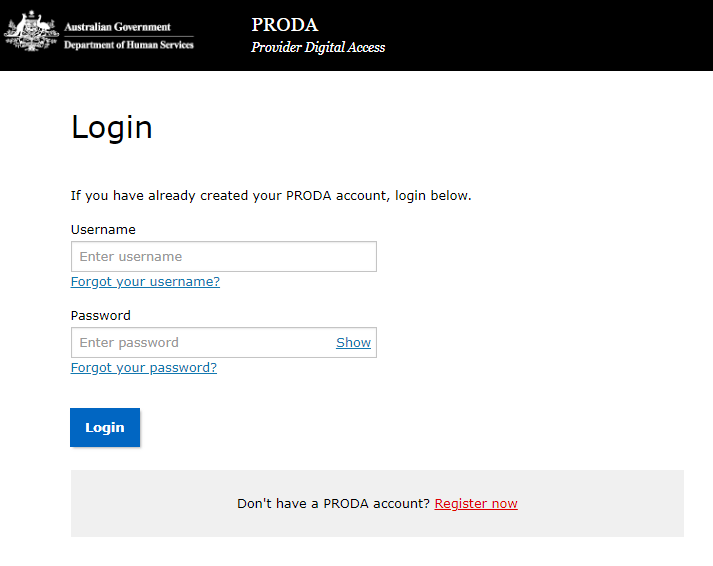
Task: Click the large Login page heading
Action: [112, 128]
